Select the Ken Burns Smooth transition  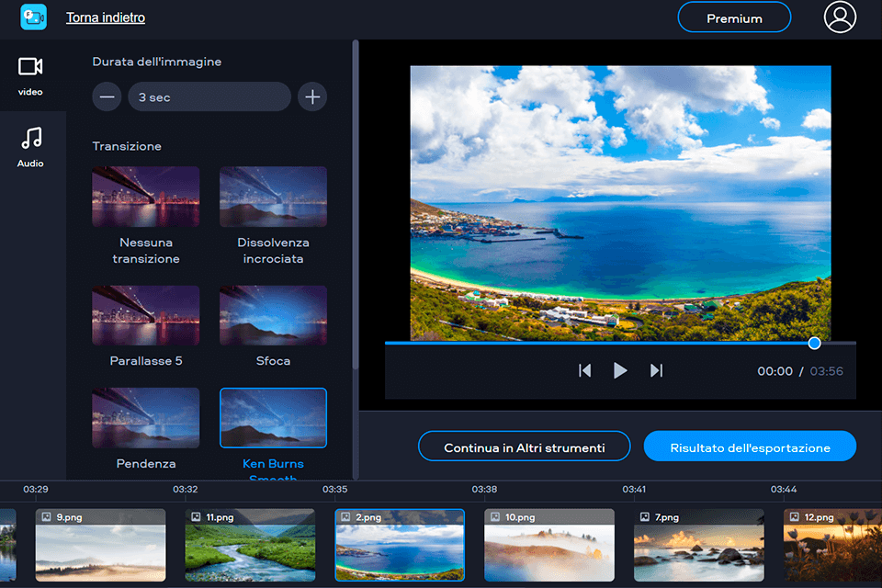point(273,418)
